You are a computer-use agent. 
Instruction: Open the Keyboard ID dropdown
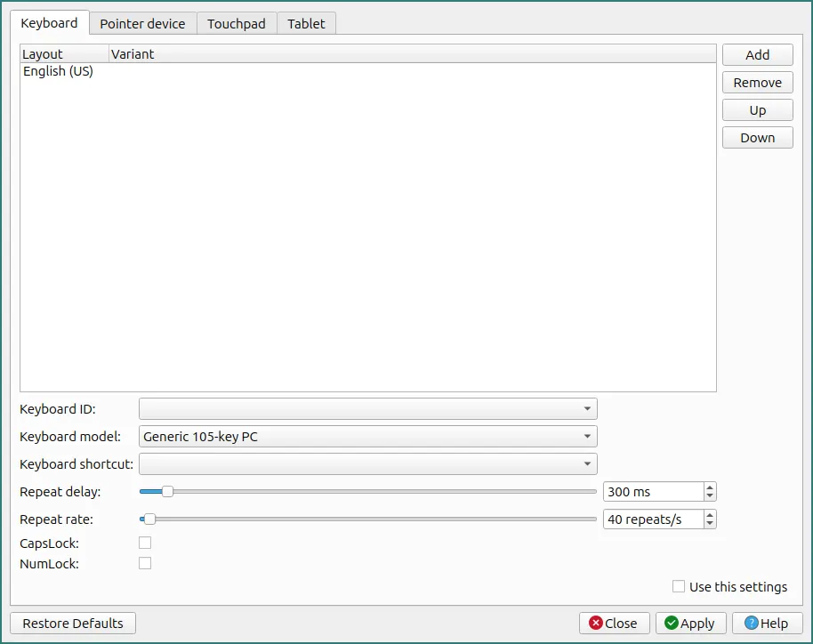pos(368,408)
